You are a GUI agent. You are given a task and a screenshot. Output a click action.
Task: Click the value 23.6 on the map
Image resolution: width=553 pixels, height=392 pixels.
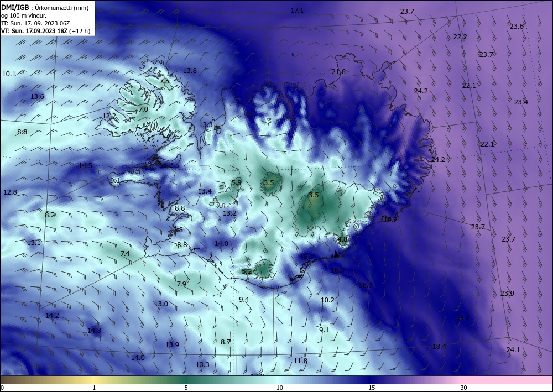517,26
